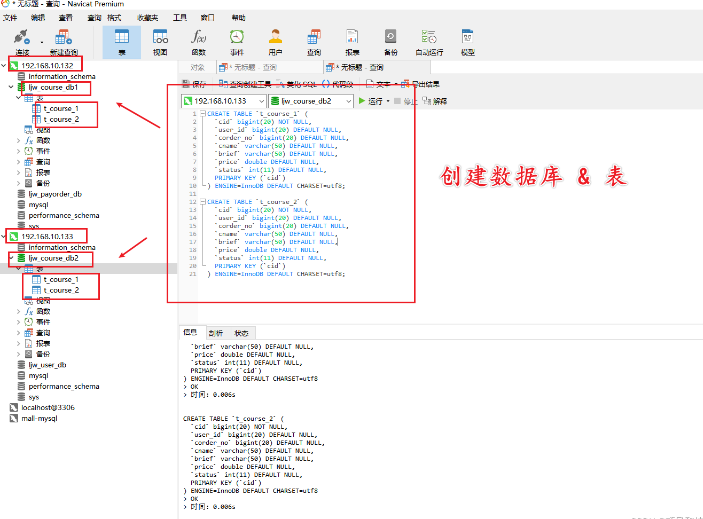Open the 编辑 menu
The height and width of the screenshot is (519, 703).
[38, 17]
